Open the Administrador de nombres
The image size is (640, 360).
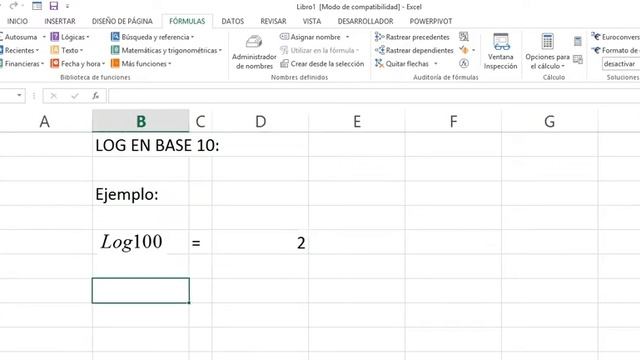point(254,52)
